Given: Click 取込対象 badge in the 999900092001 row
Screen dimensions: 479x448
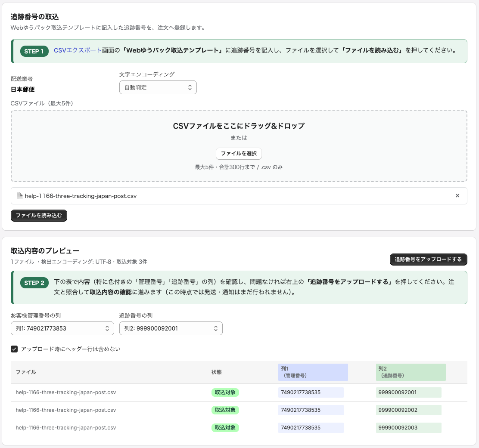Looking at the screenshot, I should tap(225, 392).
